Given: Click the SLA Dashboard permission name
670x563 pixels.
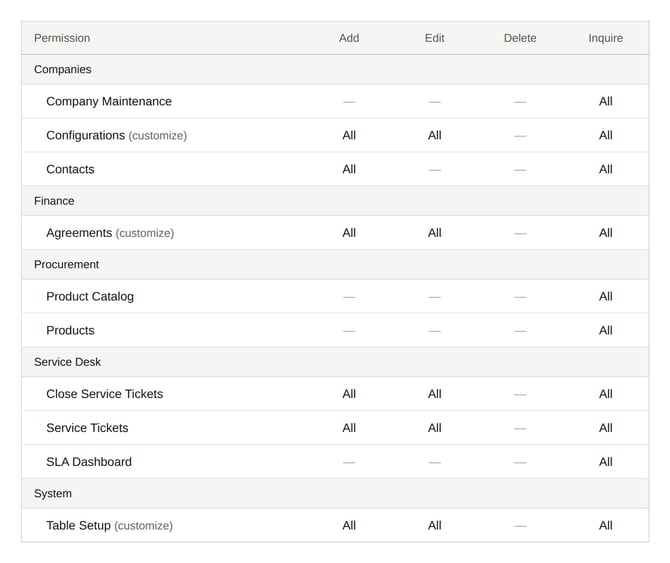Looking at the screenshot, I should (89, 462).
